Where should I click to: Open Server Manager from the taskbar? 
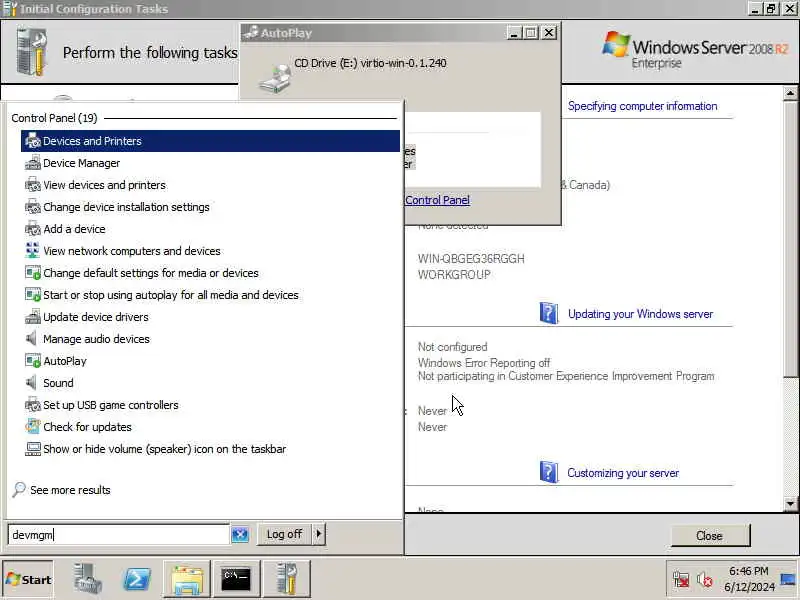pos(87,580)
